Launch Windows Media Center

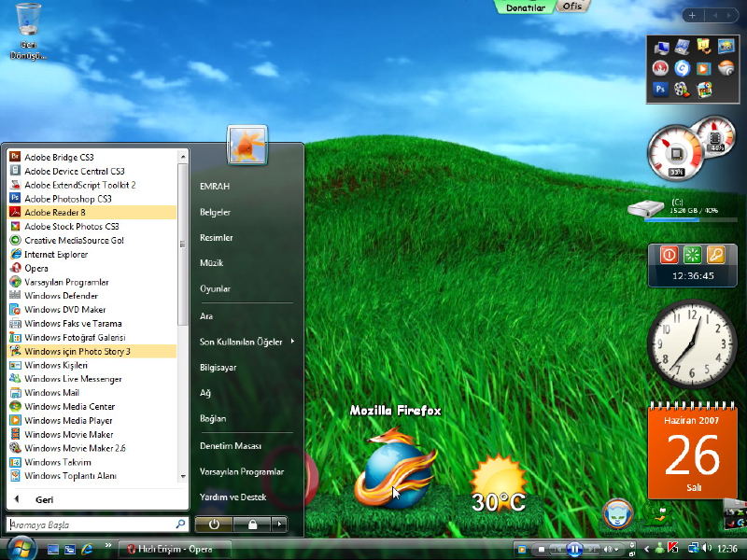92,407
